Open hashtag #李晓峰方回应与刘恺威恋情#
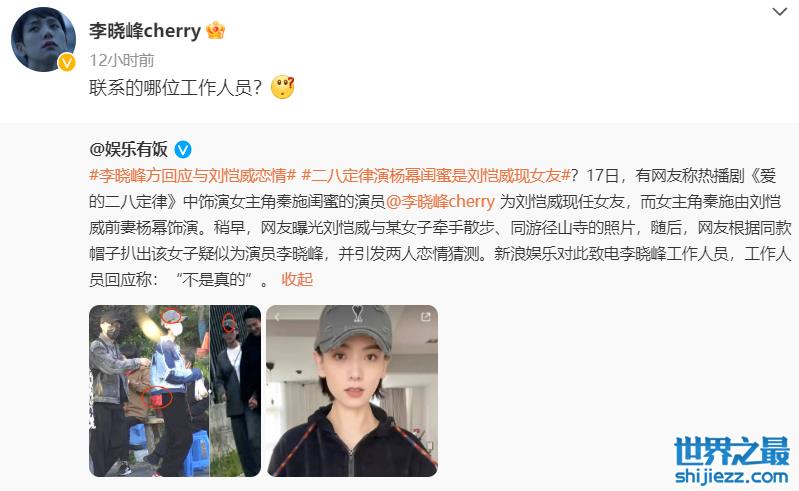The image size is (799, 491). coord(193,176)
